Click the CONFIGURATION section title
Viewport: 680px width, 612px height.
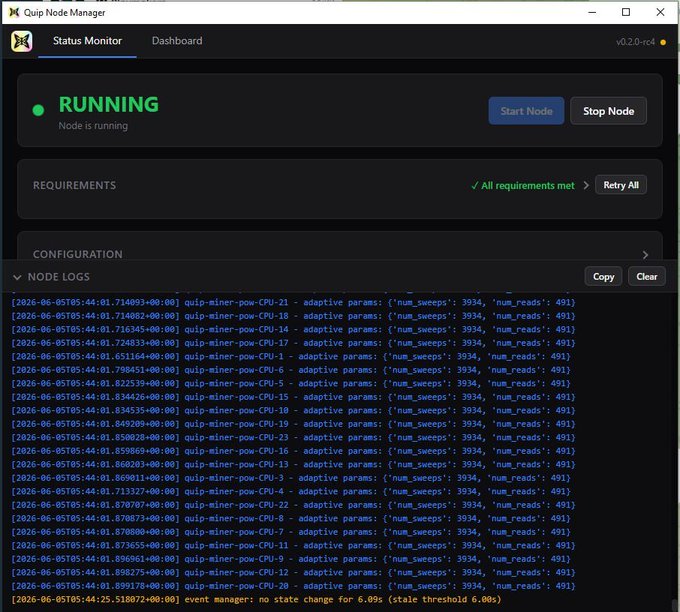click(x=78, y=255)
